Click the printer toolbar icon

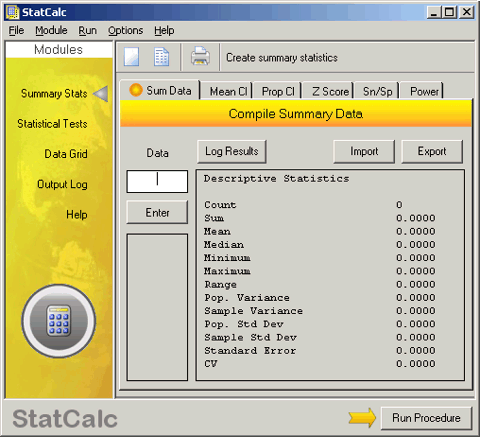(200, 56)
